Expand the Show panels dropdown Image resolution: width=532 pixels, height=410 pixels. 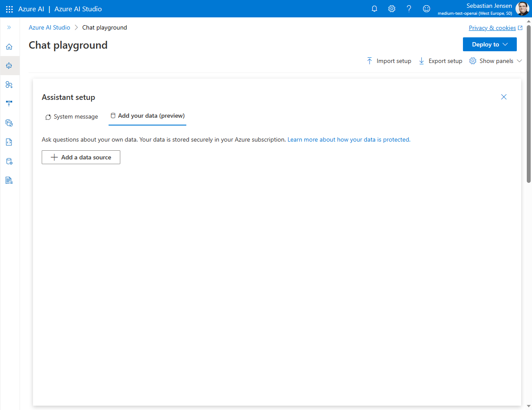click(496, 61)
